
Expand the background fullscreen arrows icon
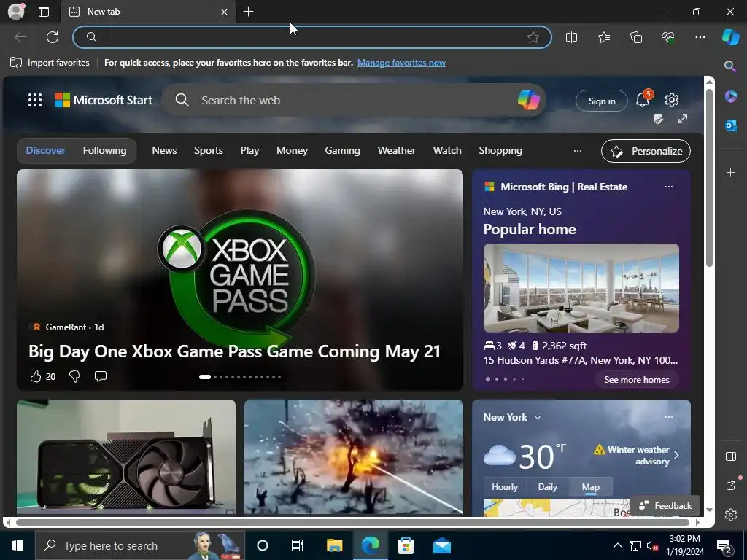coord(683,119)
